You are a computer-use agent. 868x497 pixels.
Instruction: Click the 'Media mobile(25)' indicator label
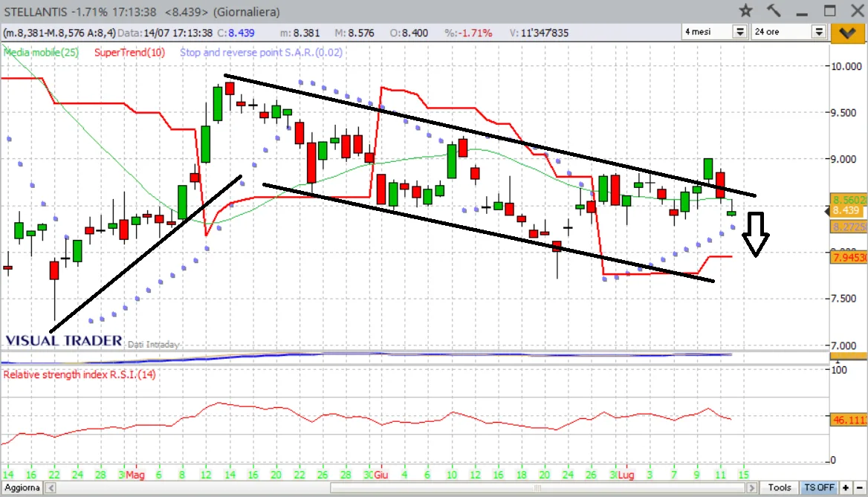42,53
